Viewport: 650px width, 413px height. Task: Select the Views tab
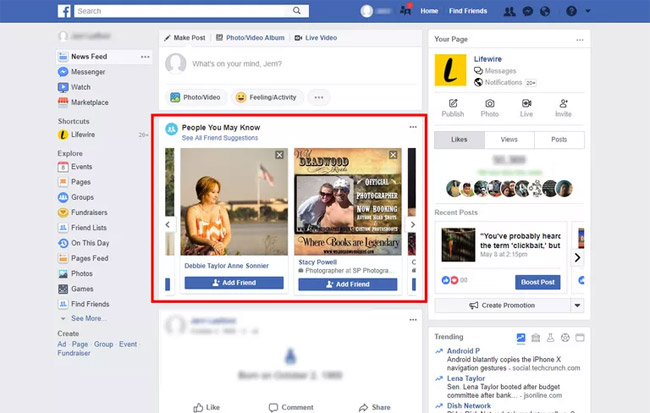pos(509,140)
